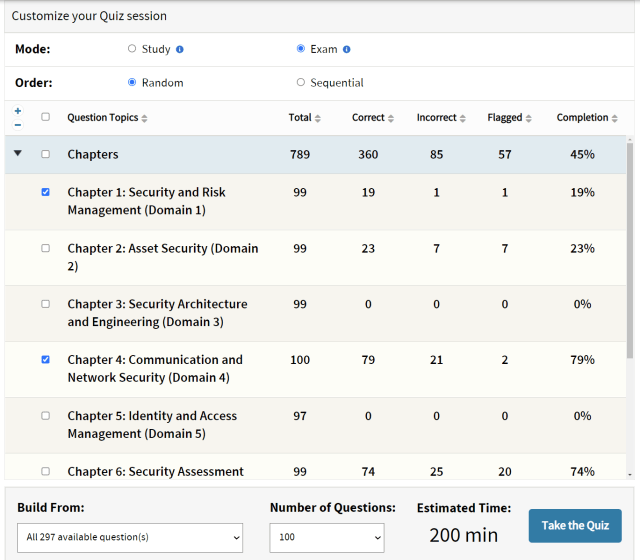Choose Sequential order radio button
The image size is (640, 560).
coord(301,83)
